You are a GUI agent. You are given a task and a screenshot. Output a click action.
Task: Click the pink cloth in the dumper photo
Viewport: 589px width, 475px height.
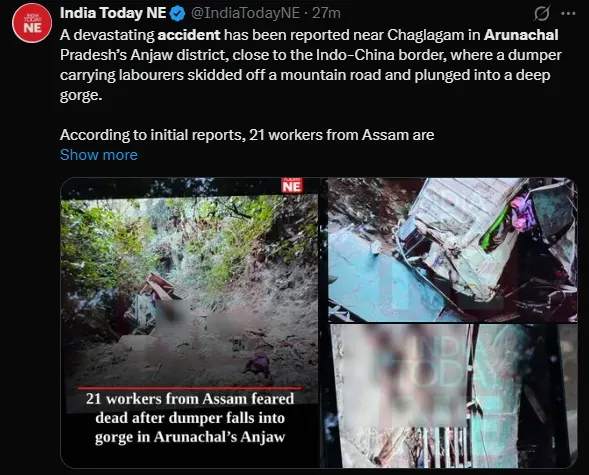tap(523, 213)
